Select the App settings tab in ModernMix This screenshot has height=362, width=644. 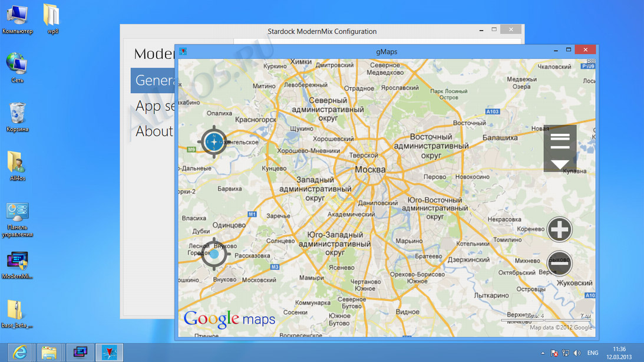pyautogui.click(x=154, y=106)
